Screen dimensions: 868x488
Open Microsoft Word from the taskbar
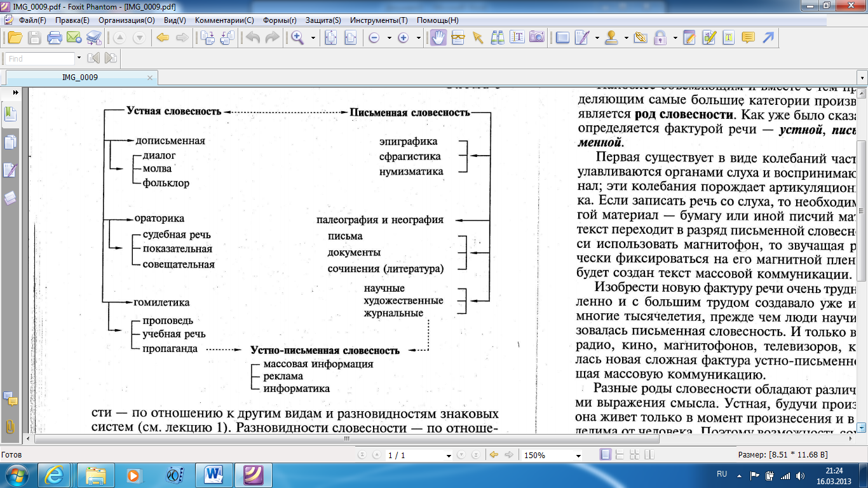click(x=214, y=475)
